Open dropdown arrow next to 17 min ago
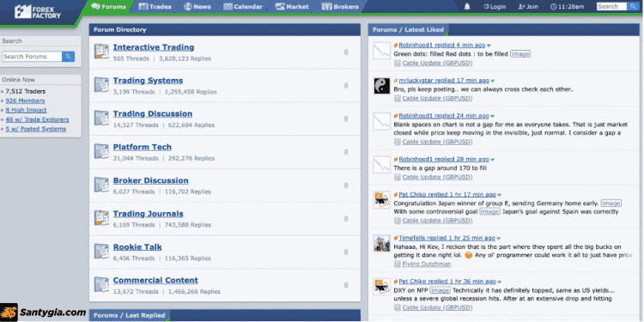The width and height of the screenshot is (644, 322). (493, 81)
